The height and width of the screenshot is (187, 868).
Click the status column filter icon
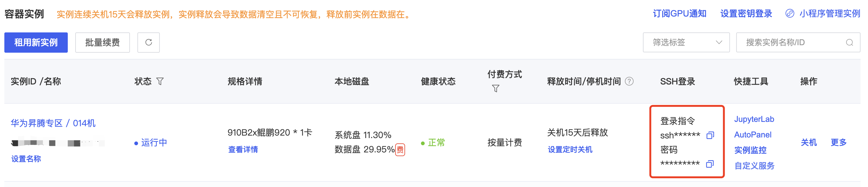160,81
